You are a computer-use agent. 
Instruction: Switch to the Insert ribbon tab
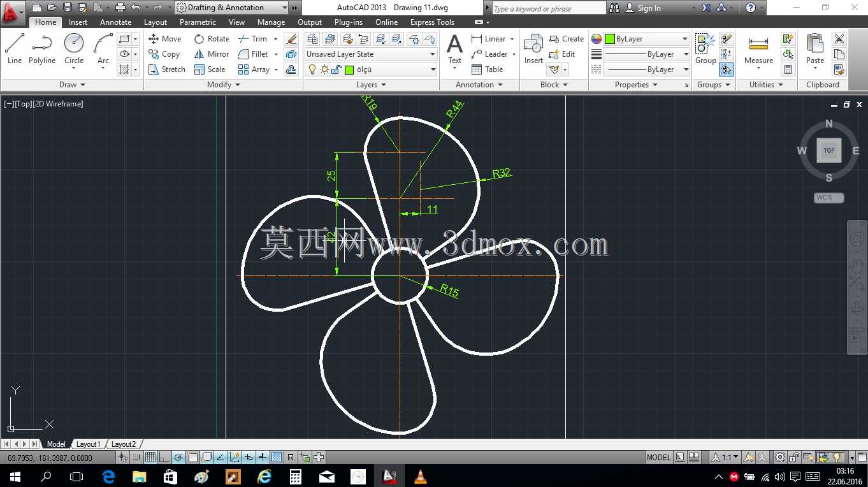pos(78,22)
